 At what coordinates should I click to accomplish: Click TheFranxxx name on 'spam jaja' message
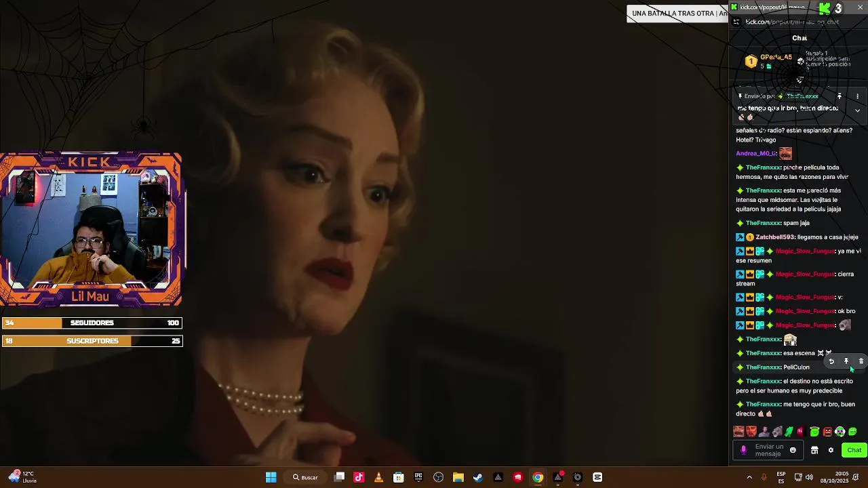pos(763,223)
